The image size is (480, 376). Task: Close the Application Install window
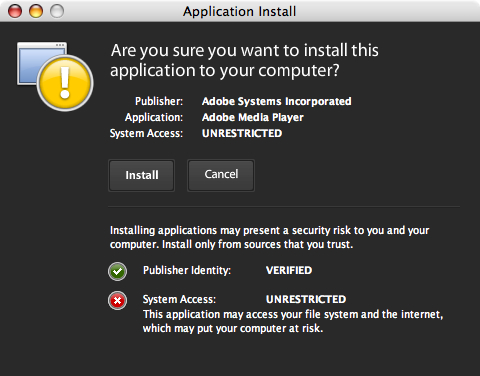click(15, 11)
